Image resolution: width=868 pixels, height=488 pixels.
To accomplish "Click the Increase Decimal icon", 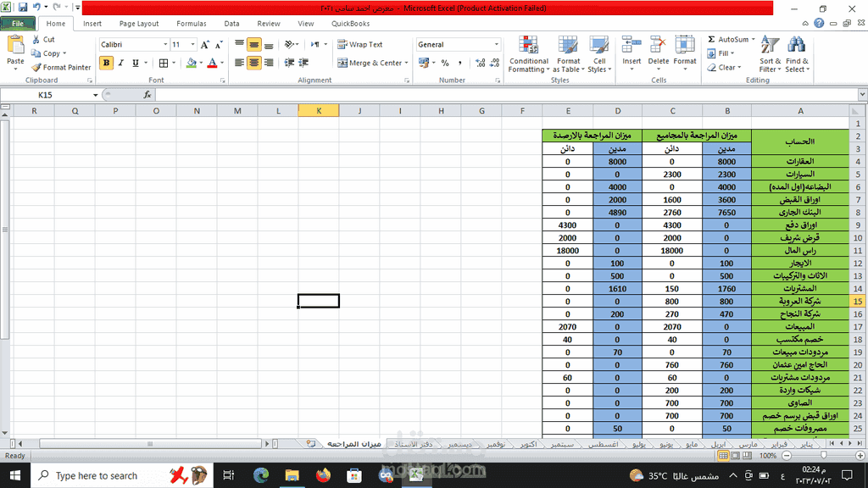I will click(x=480, y=63).
